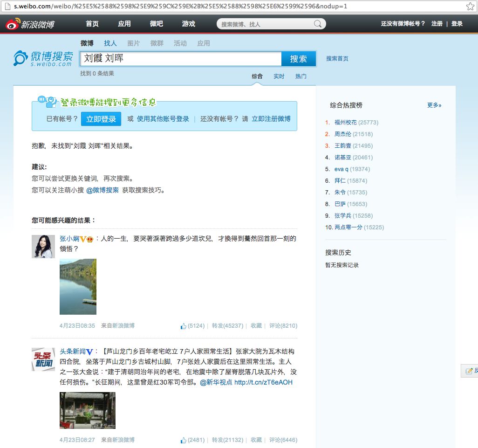The image size is (478, 448).
Task: Click 评论(6446) on 头条新闻's post
Action: pyautogui.click(x=283, y=440)
